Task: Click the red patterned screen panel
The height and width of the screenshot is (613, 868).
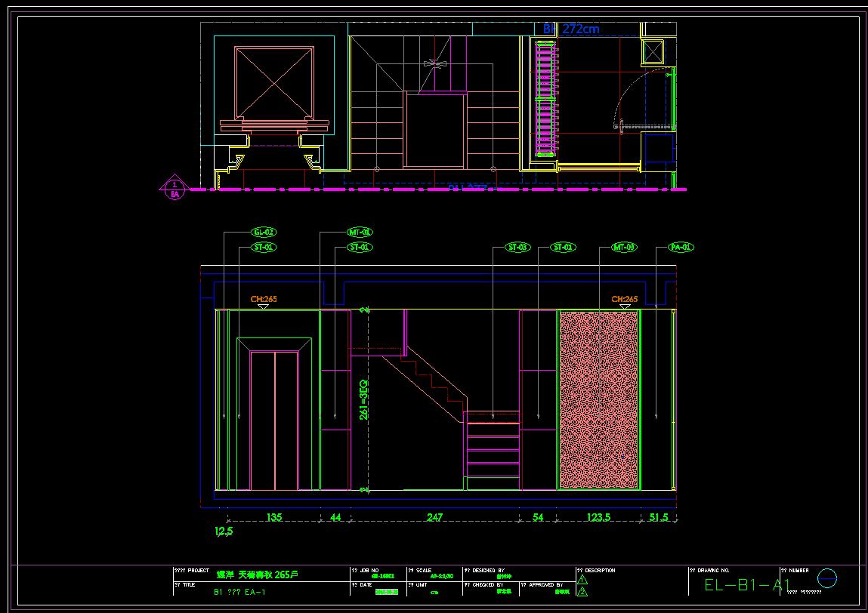Action: click(x=598, y=399)
